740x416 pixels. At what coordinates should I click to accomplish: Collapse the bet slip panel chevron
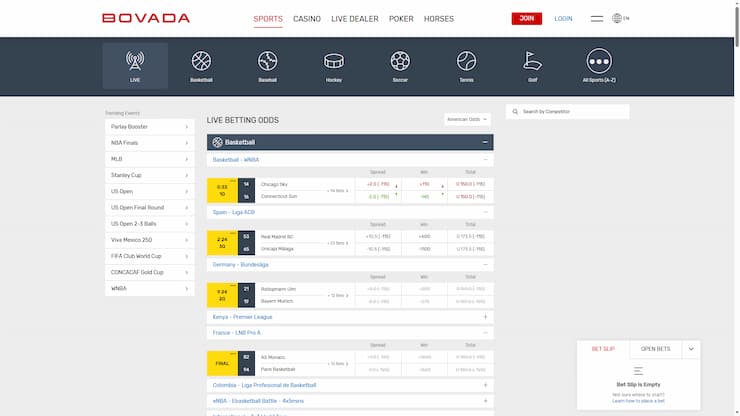691,349
